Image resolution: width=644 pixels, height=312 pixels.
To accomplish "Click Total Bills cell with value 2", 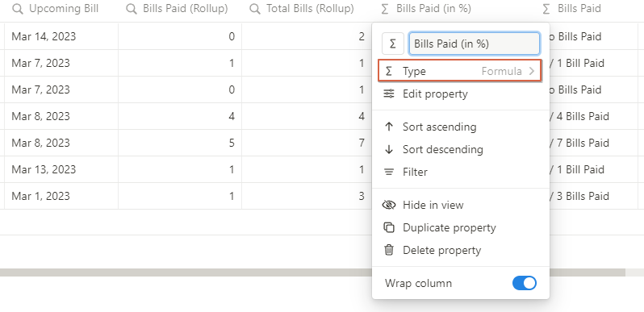I will coord(307,36).
